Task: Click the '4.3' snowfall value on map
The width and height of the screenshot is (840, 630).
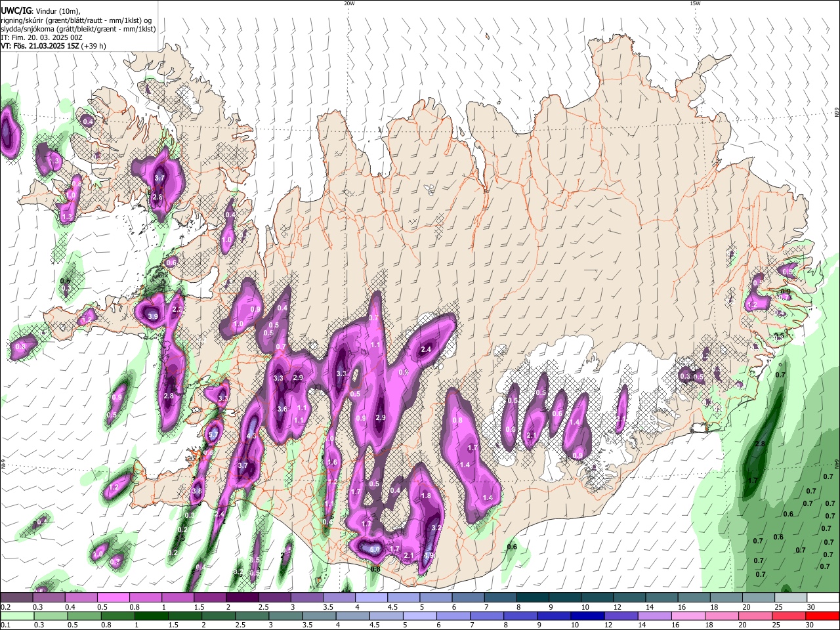Action: [x=251, y=436]
